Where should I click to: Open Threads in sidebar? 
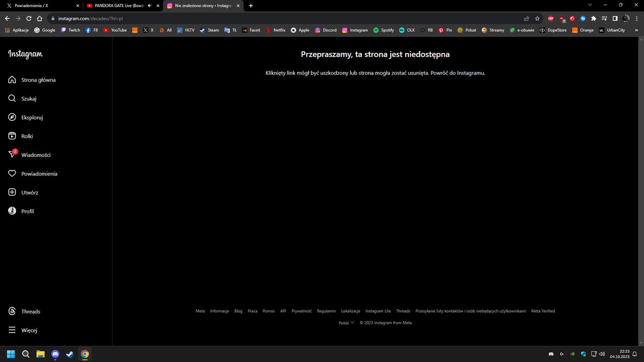point(24,312)
